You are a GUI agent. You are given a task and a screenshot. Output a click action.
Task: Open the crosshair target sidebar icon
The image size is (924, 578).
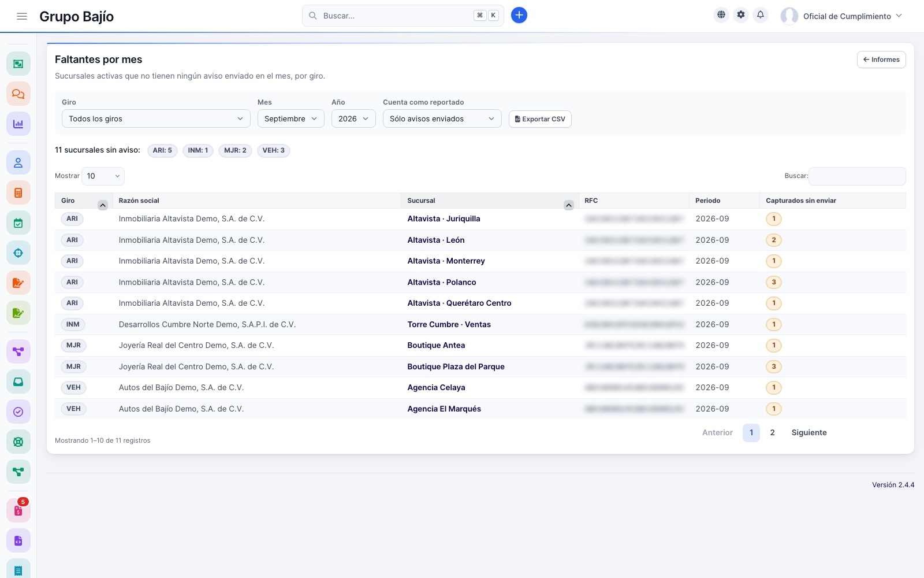pos(18,253)
